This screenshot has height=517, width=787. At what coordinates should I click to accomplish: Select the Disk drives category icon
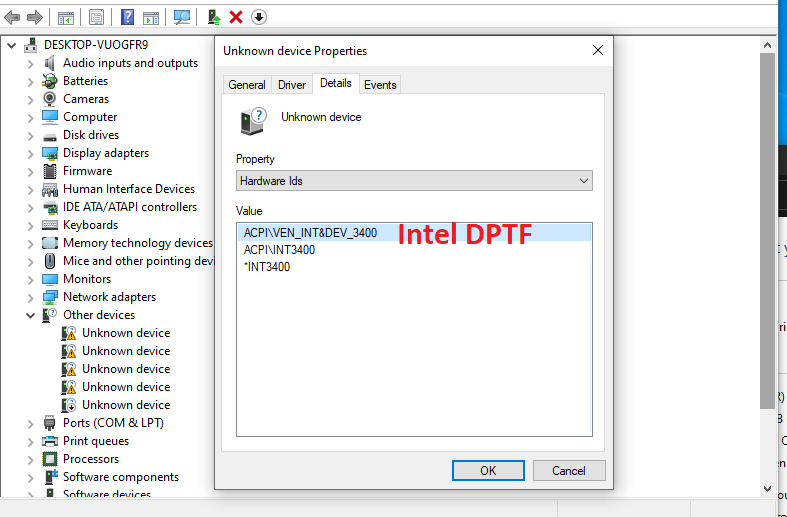[50, 136]
